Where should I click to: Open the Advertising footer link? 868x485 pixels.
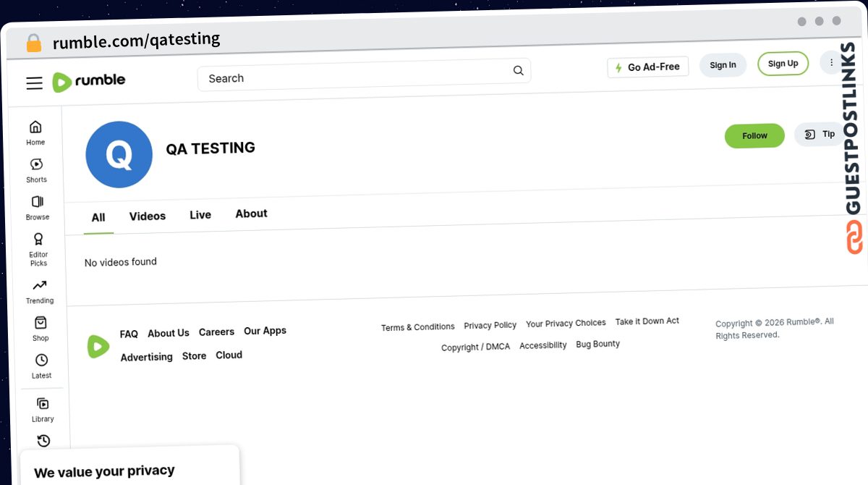pos(147,358)
